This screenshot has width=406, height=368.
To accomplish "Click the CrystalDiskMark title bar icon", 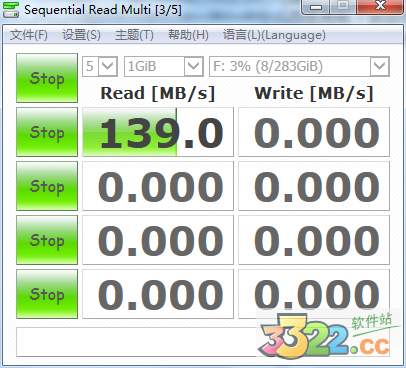I will click(x=11, y=9).
